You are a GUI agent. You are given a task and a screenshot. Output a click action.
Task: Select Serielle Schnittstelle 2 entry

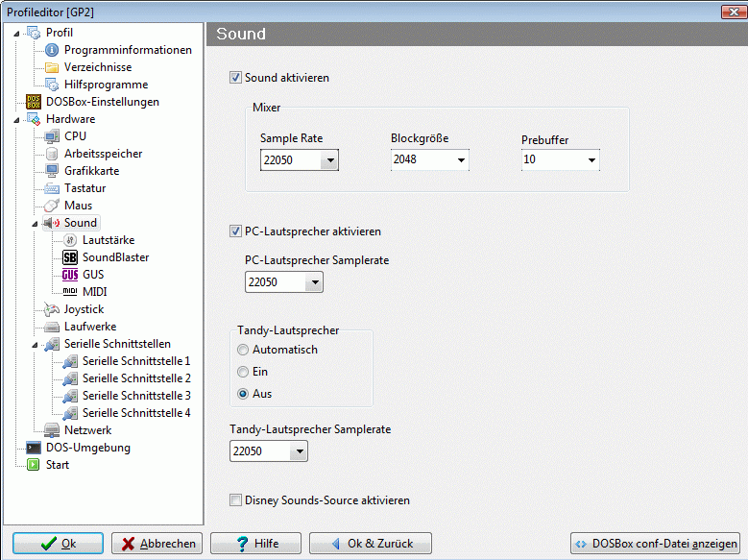pos(136,378)
